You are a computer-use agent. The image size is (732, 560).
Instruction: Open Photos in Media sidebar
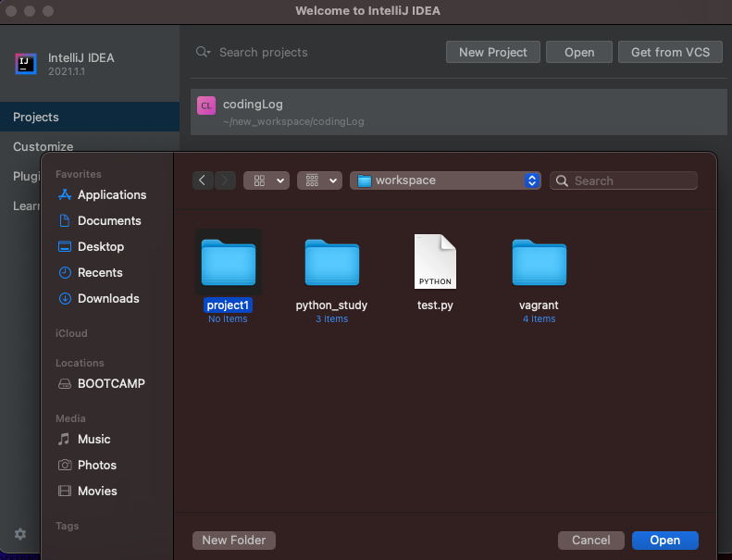click(87, 466)
